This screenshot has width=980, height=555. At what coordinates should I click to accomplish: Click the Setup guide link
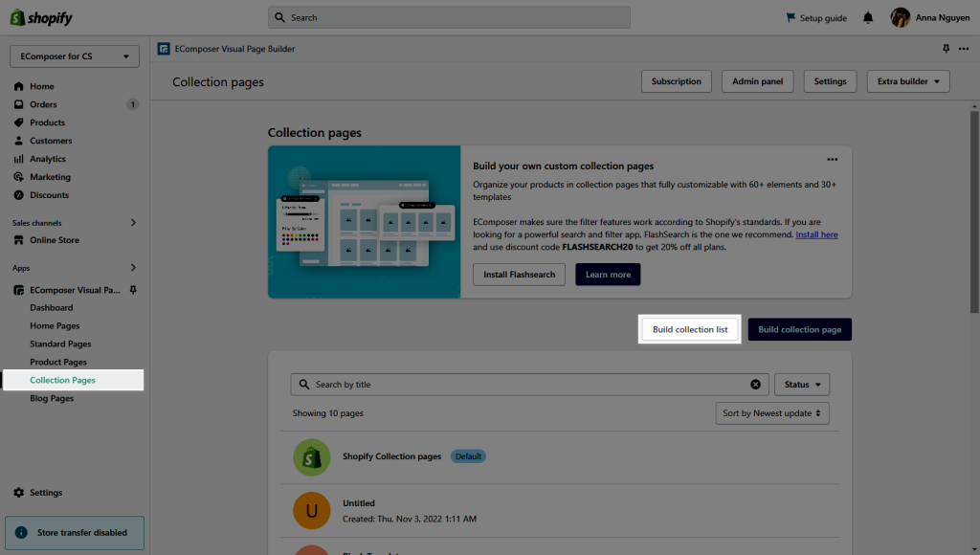pos(823,18)
